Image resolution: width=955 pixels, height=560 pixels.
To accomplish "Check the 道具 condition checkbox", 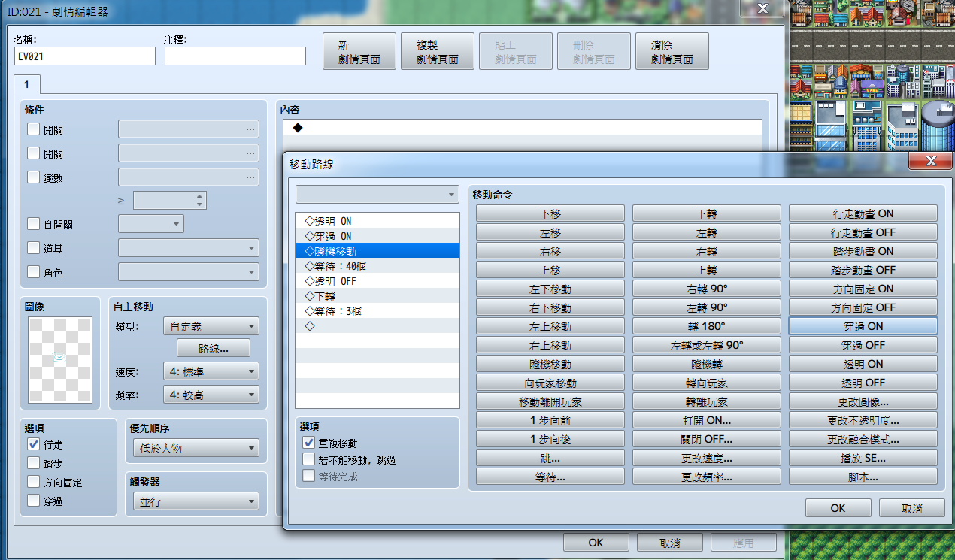I will pyautogui.click(x=33, y=247).
